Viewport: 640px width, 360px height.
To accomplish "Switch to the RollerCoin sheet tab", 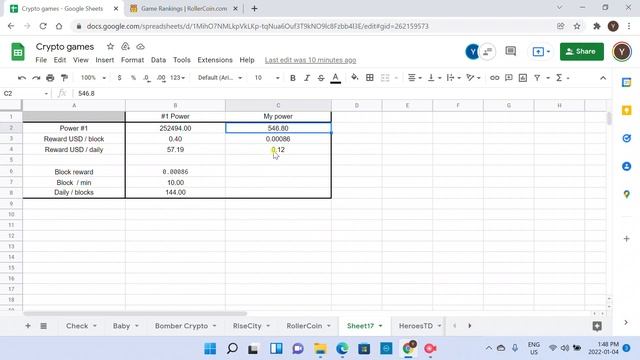I will (304, 326).
